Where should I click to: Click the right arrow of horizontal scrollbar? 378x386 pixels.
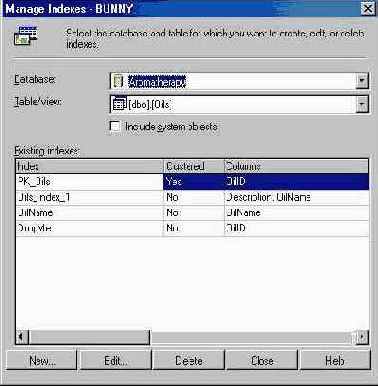pyautogui.click(x=362, y=337)
